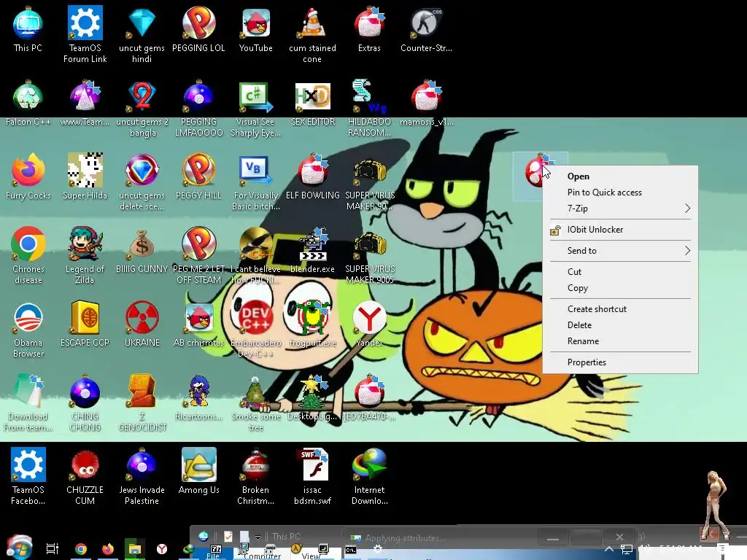Open TeamOS Forum Link shortcut

(x=85, y=34)
